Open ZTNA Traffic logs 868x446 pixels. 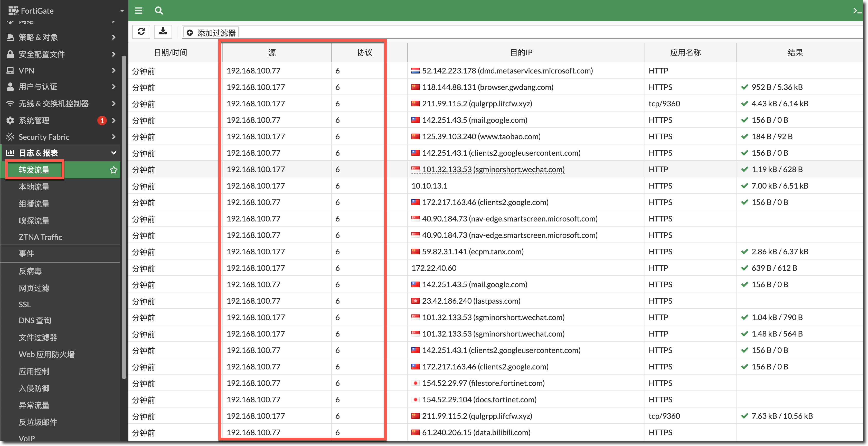[40, 237]
